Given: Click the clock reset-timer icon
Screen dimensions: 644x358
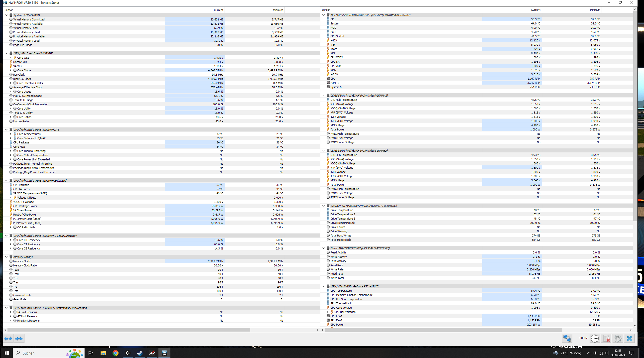Looking at the screenshot, I should [x=595, y=339].
